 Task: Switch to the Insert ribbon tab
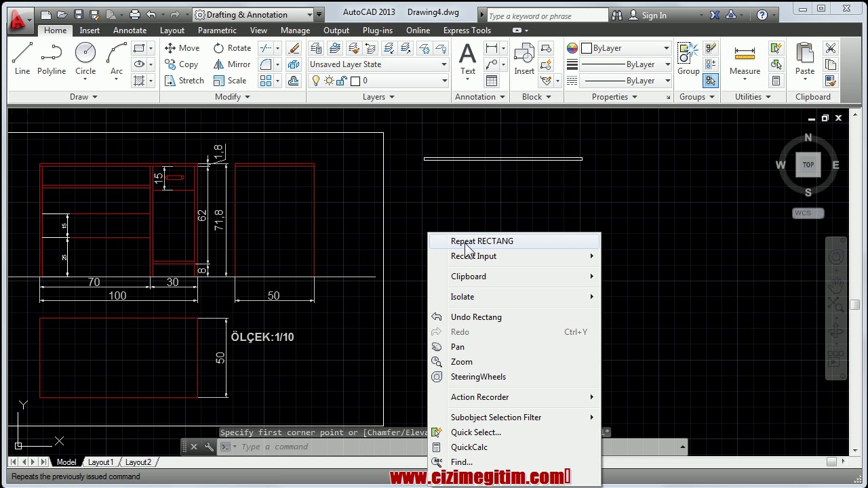(90, 30)
